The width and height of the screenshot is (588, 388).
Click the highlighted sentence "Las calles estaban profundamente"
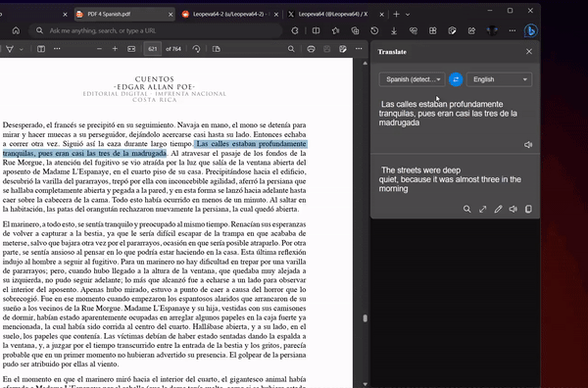pos(251,144)
